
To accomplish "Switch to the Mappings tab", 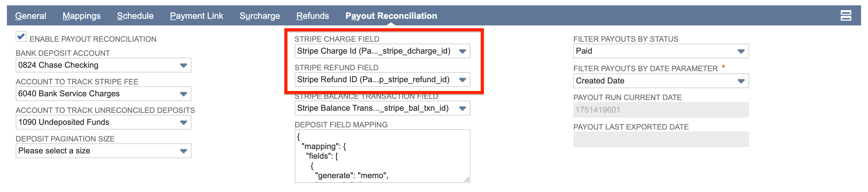I will click(x=81, y=15).
